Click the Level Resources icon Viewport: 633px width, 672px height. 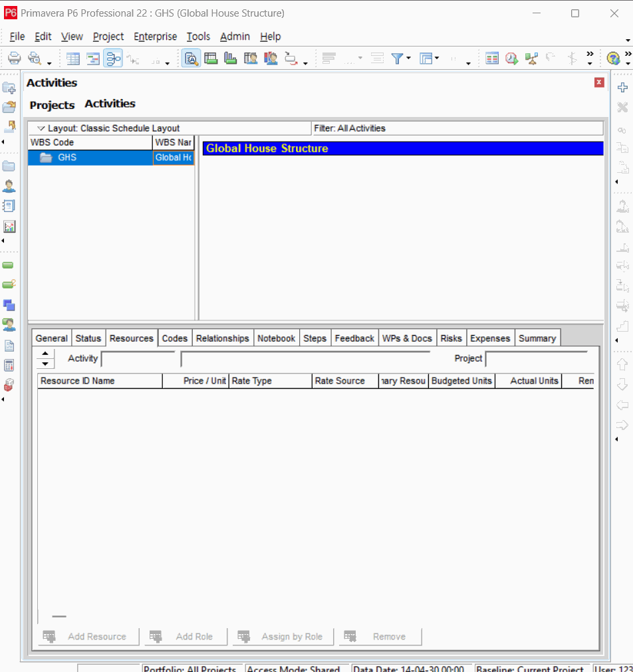click(x=531, y=58)
